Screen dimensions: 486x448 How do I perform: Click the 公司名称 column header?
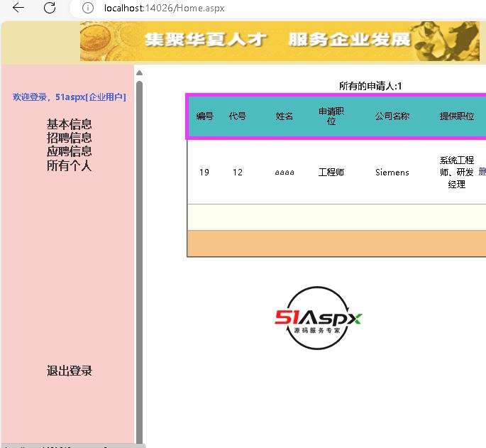392,116
